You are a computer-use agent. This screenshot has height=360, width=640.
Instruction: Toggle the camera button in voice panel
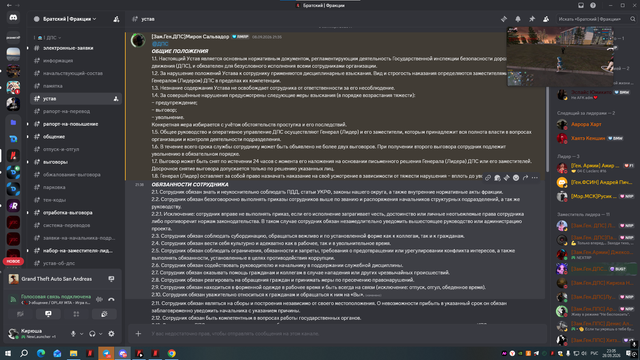point(20,314)
